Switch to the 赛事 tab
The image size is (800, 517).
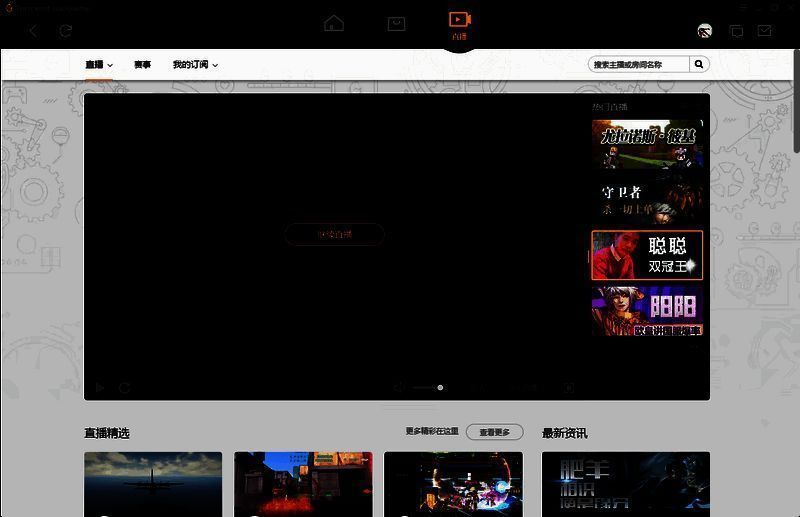point(142,65)
